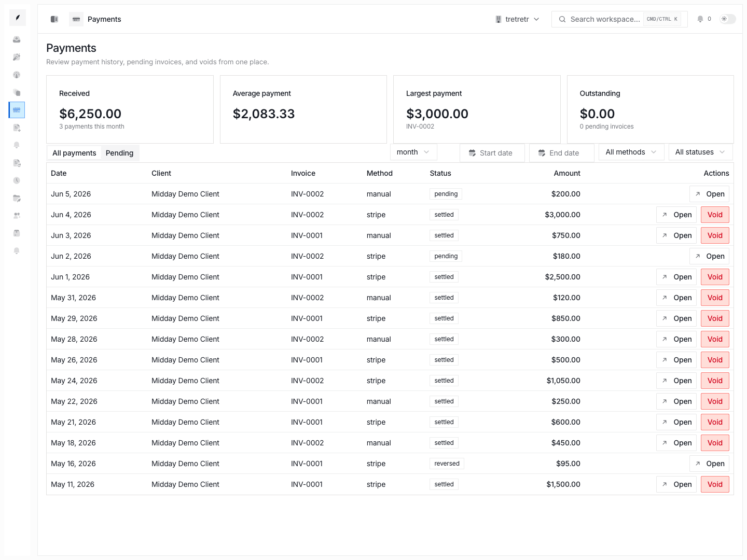The image size is (747, 560).
Task: Toggle the sidebar panel icon
Action: (x=54, y=19)
